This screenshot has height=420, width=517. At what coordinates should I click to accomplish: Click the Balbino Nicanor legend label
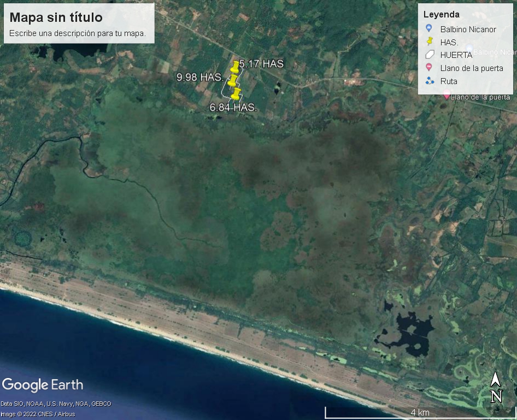[x=468, y=29]
